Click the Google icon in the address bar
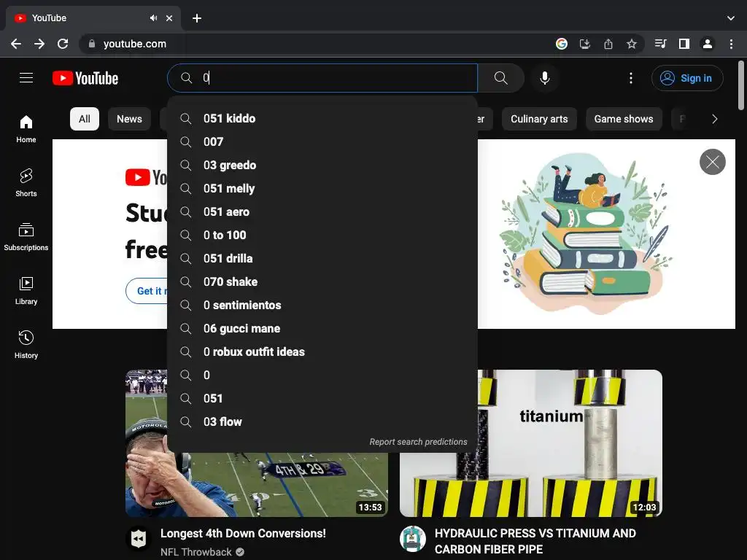The width and height of the screenshot is (747, 560). click(562, 44)
